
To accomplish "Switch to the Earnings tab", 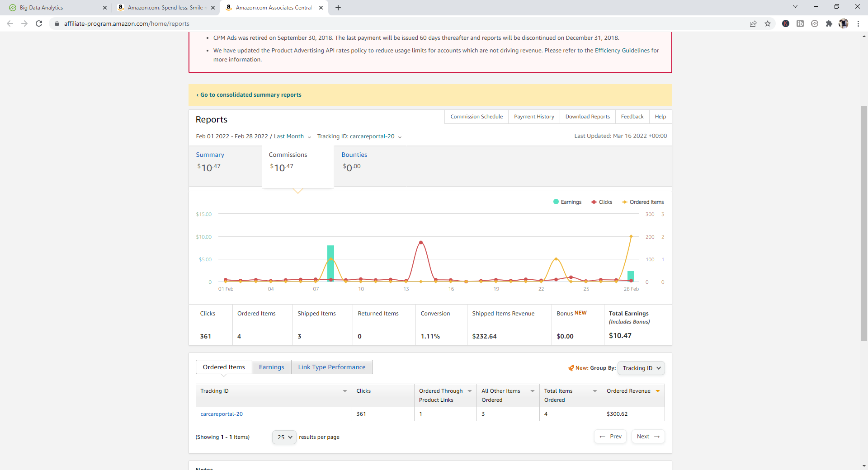I will (x=272, y=367).
